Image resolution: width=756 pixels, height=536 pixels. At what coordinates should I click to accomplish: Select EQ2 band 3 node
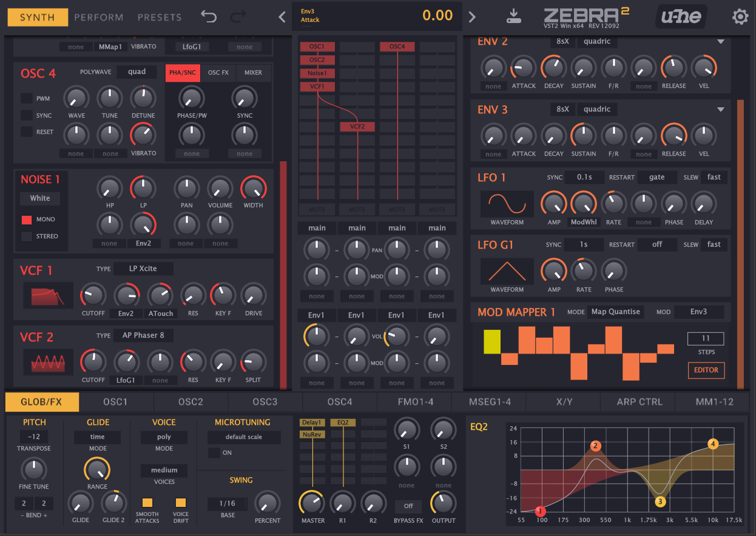pyautogui.click(x=660, y=501)
